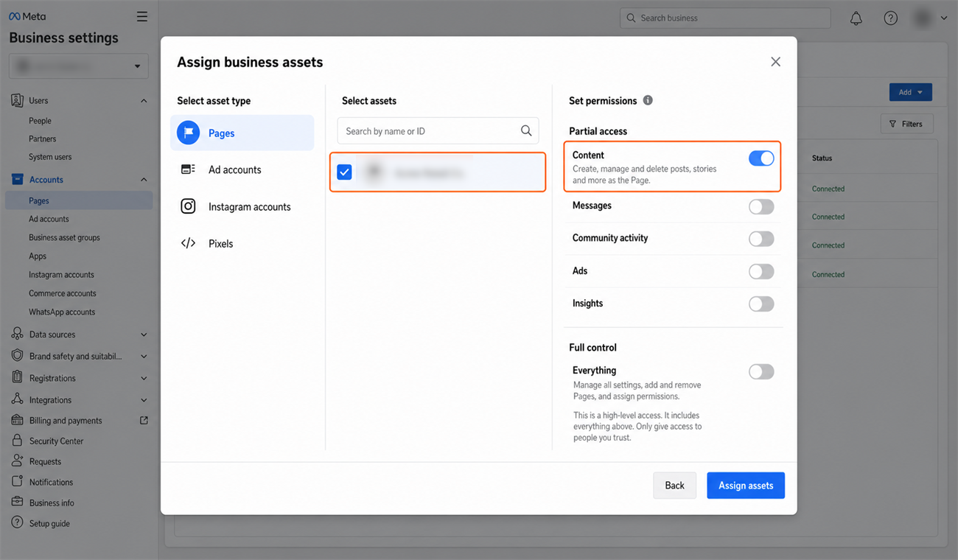Select Pixels asset type
958x560 pixels.
click(242, 243)
